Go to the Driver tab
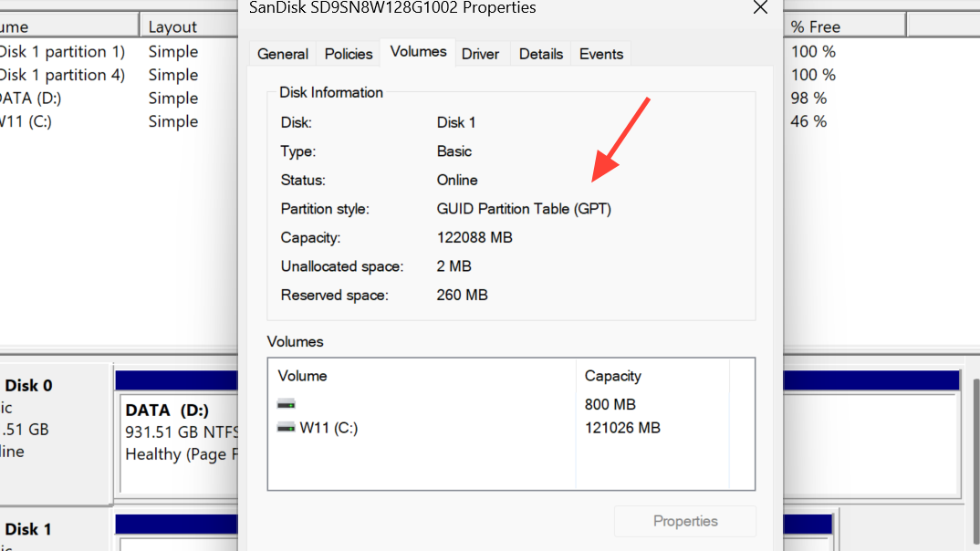The image size is (980, 551). [480, 54]
